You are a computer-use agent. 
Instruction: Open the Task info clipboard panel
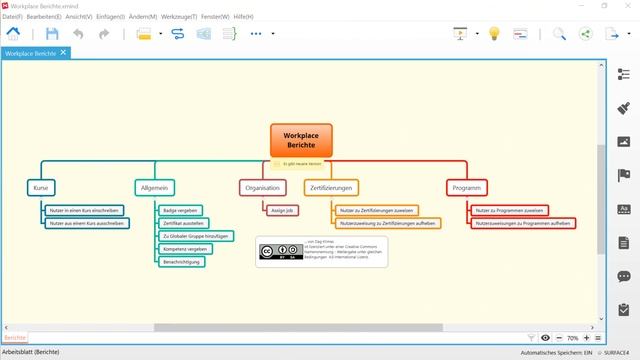(x=624, y=310)
